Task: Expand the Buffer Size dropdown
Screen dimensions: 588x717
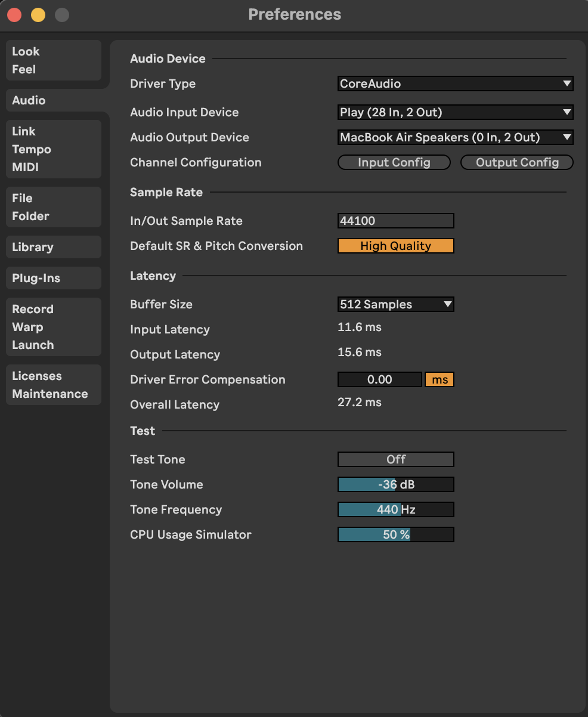Action: 395,304
